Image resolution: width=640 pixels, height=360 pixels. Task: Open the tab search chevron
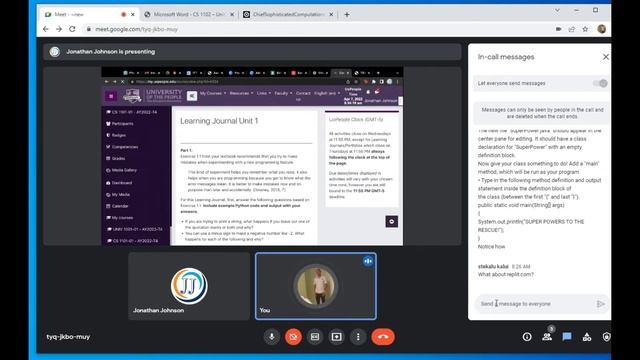click(x=557, y=10)
